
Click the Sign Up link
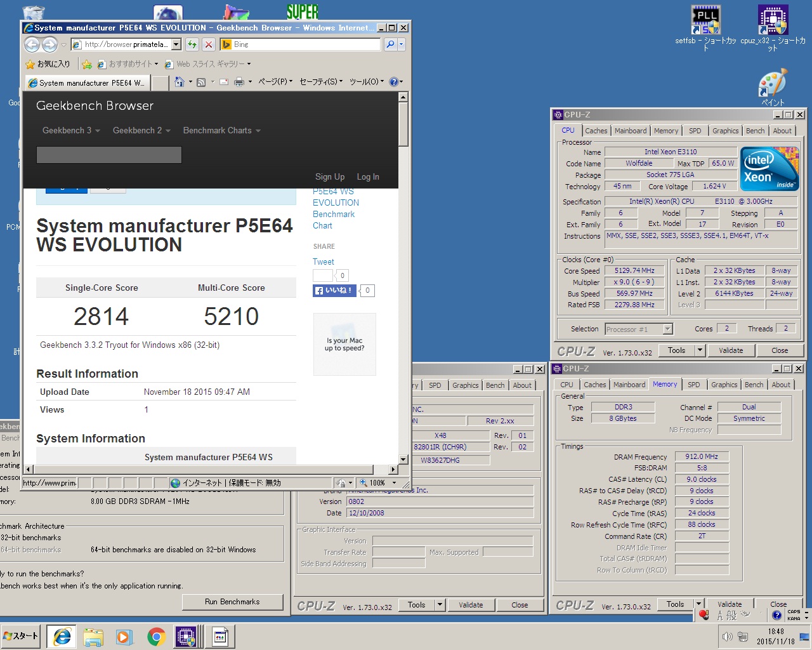[330, 176]
